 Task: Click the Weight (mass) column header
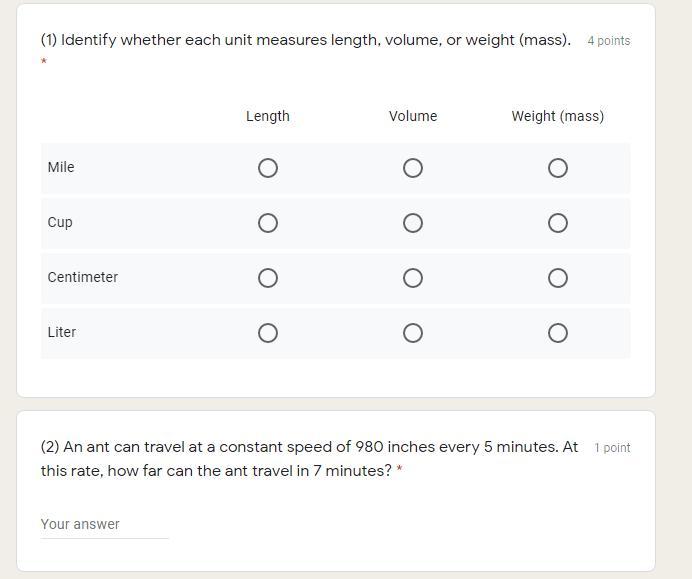click(558, 116)
